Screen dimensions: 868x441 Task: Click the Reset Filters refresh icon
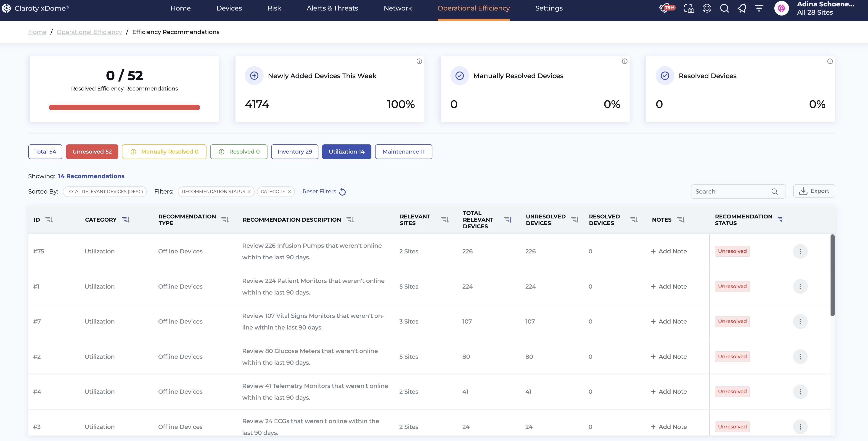[x=342, y=191]
